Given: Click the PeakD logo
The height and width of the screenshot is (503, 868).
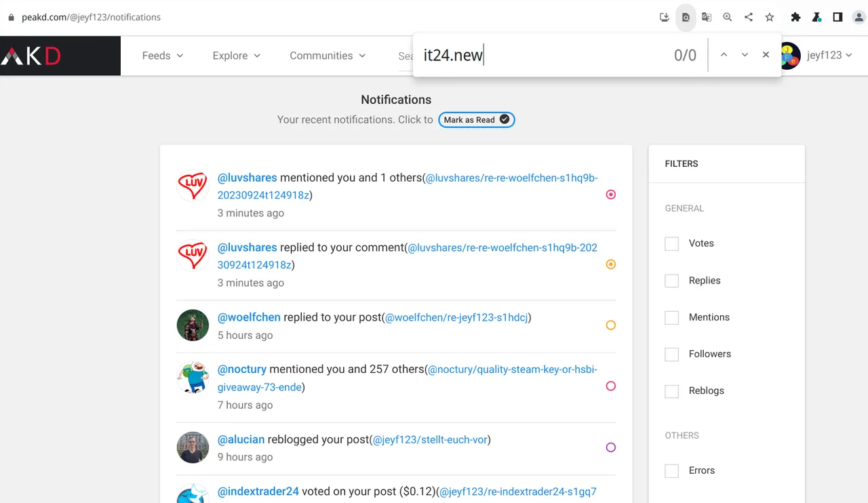Looking at the screenshot, I should (31, 56).
